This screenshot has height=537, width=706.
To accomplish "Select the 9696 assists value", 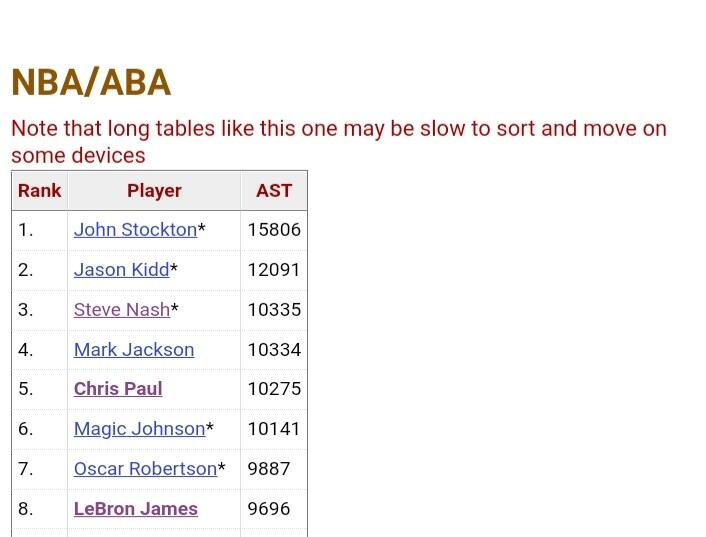I will [268, 508].
